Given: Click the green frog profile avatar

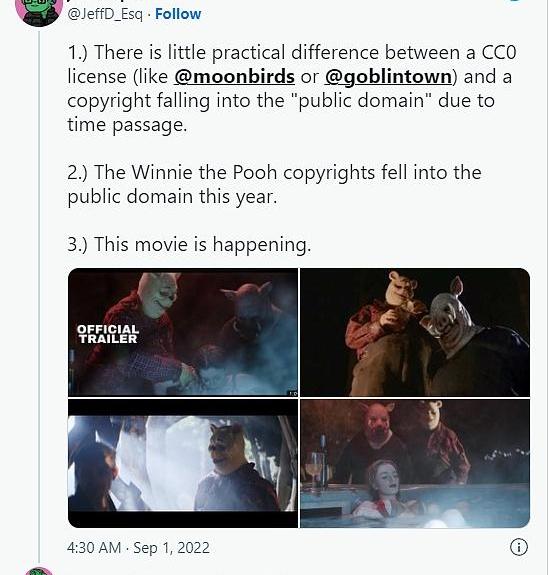Looking at the screenshot, I should [39, 12].
